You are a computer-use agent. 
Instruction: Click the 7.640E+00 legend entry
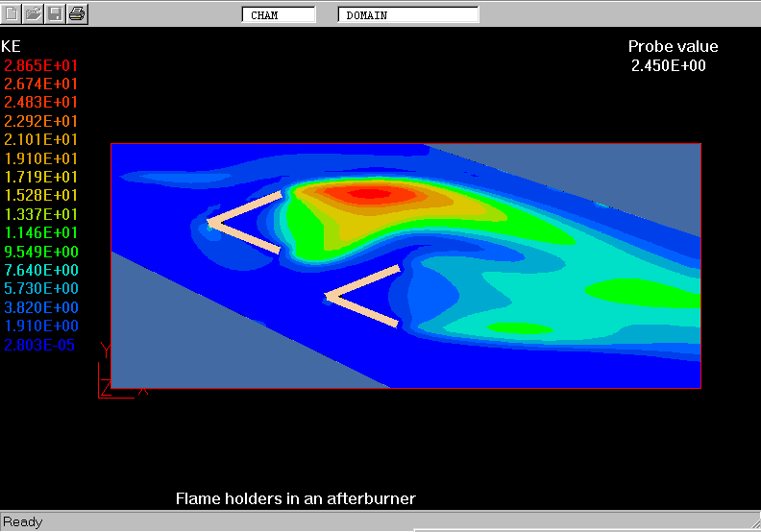[x=41, y=270]
